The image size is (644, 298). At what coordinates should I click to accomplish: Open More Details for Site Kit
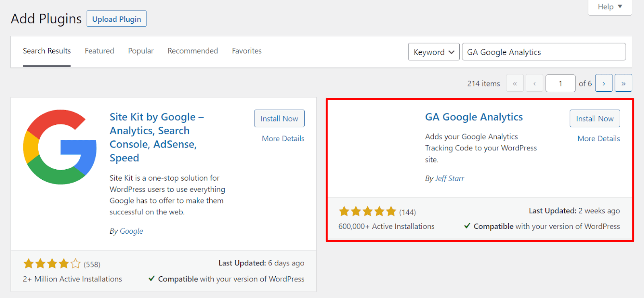[283, 139]
